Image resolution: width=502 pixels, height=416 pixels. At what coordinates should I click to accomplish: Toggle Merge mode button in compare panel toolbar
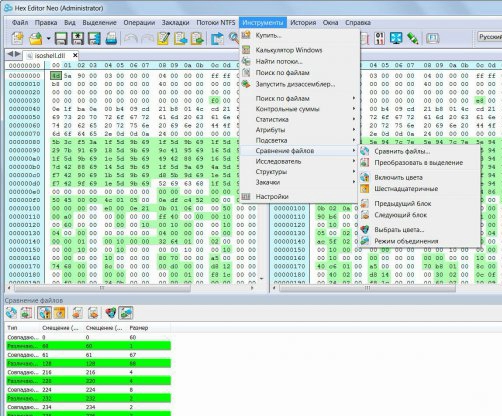pos(126,313)
